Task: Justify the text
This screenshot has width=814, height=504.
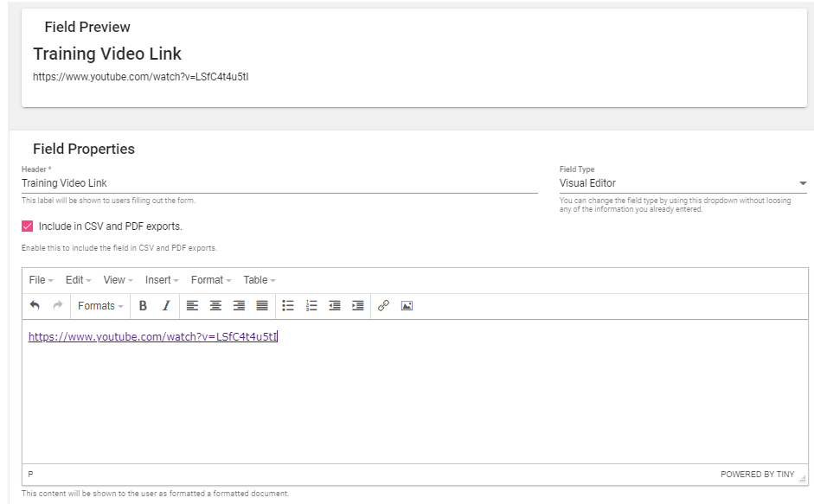Action: [x=262, y=306]
